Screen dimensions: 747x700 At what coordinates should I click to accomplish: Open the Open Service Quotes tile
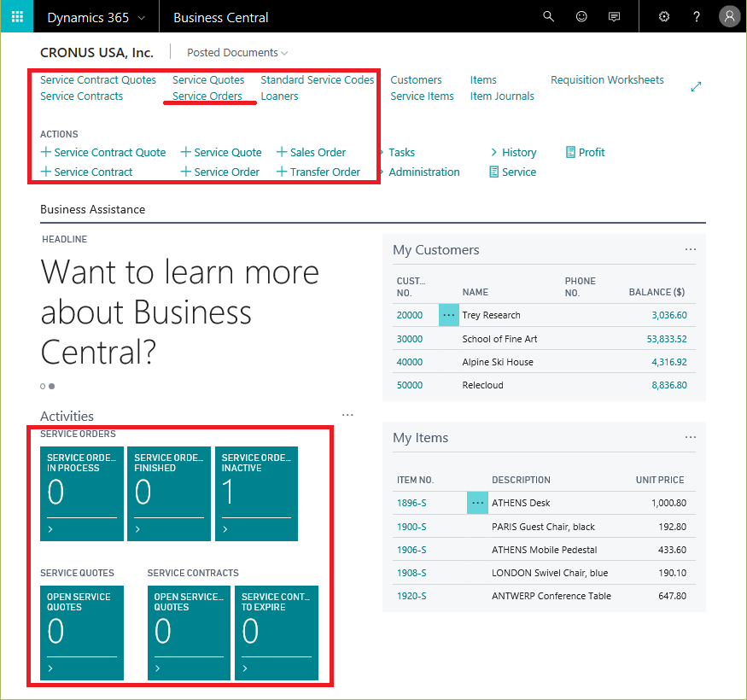pyautogui.click(x=82, y=633)
